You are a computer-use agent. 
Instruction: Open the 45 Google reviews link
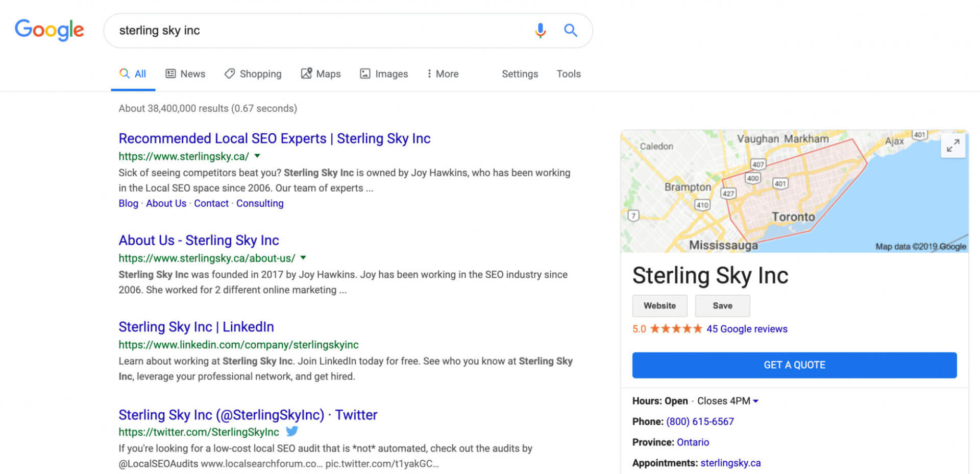pyautogui.click(x=746, y=329)
